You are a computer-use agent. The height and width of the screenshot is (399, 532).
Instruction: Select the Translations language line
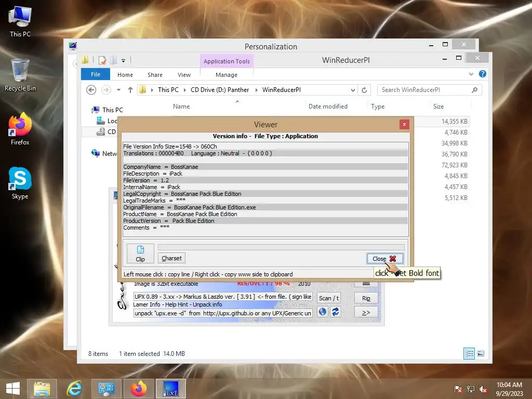265,153
